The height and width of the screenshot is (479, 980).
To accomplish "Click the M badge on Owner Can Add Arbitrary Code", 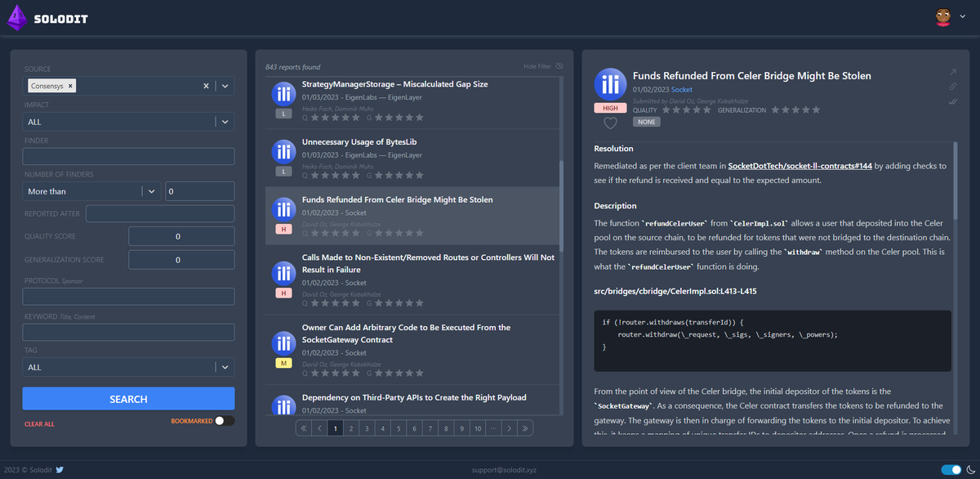I will tap(284, 362).
